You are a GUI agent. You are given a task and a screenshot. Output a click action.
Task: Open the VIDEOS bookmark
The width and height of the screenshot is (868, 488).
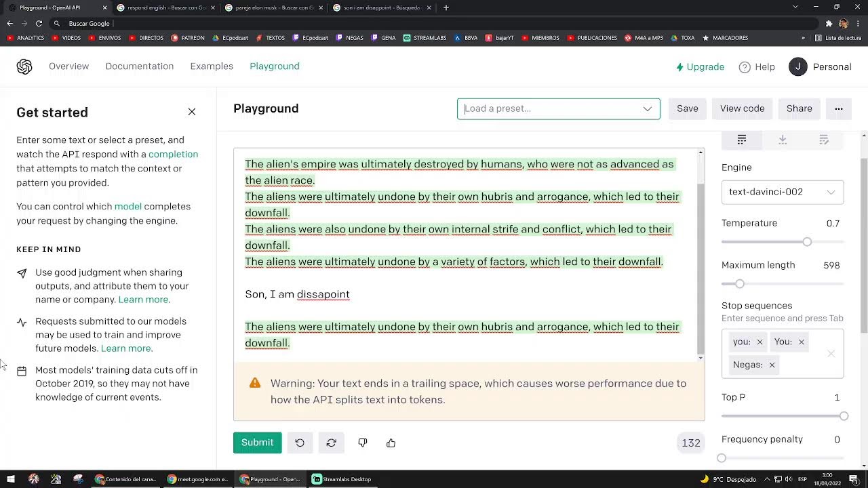click(66, 38)
